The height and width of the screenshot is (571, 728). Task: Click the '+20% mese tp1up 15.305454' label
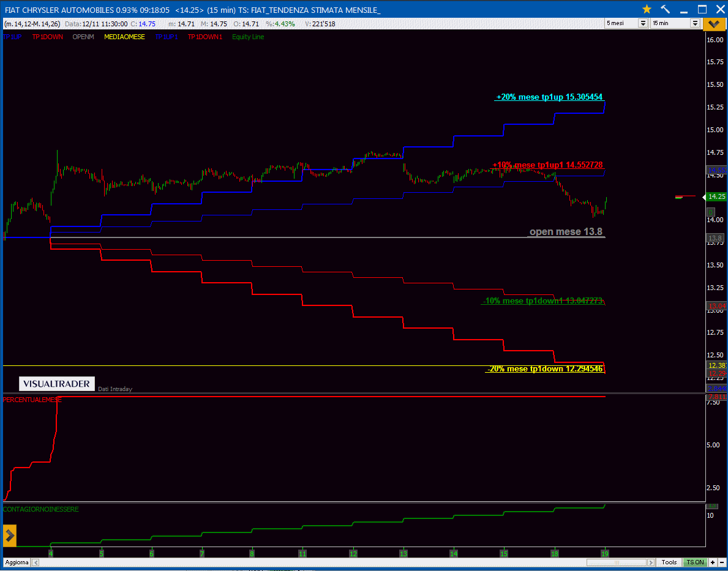549,97
